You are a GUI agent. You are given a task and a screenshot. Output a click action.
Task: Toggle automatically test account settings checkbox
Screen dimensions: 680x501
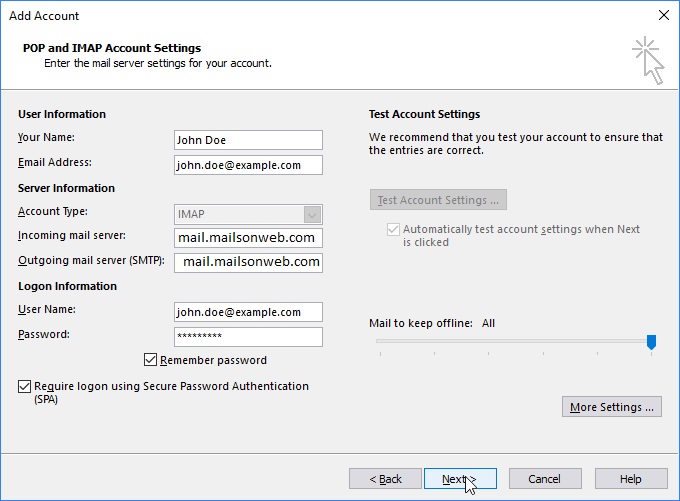click(x=392, y=230)
